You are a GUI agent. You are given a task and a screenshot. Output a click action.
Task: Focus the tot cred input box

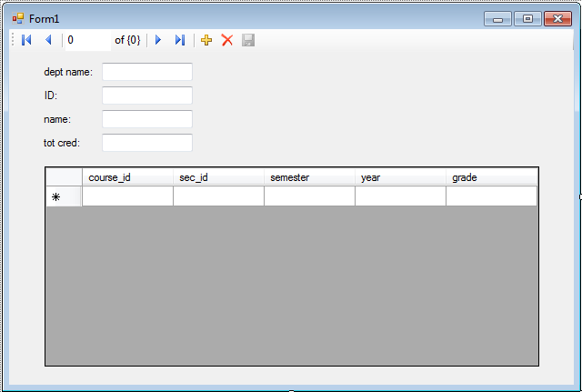tap(147, 143)
